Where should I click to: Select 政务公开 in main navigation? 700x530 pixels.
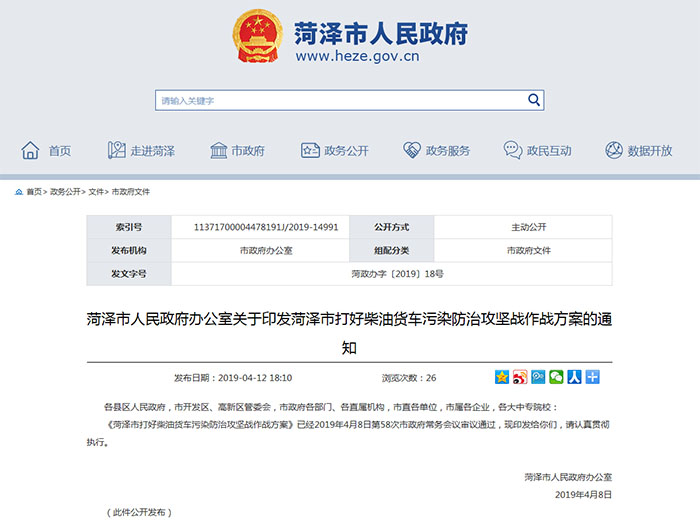(333, 151)
